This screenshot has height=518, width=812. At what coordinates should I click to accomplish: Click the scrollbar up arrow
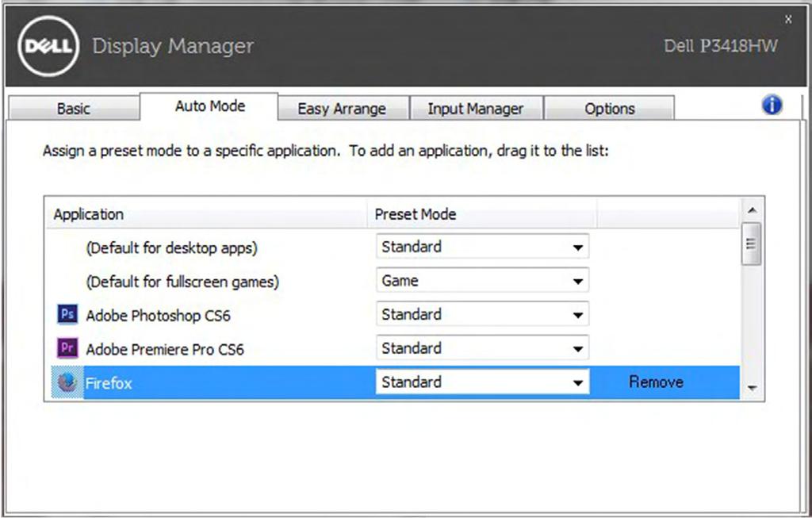753,209
